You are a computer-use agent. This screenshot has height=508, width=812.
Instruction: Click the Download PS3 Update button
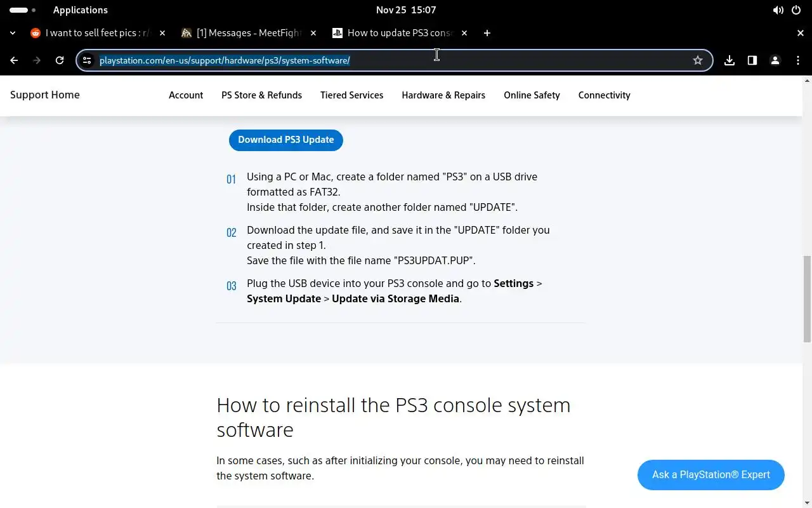(286, 140)
